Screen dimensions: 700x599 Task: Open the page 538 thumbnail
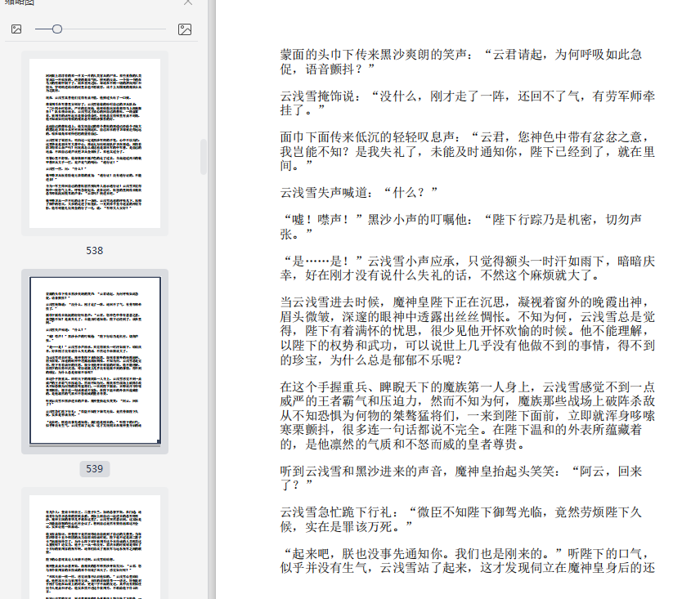pos(95,143)
